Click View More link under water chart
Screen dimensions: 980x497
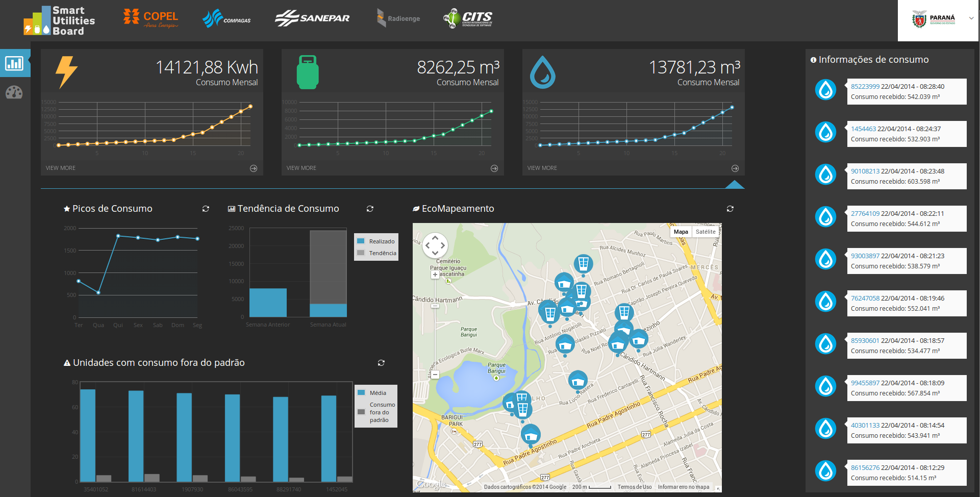[x=542, y=168]
